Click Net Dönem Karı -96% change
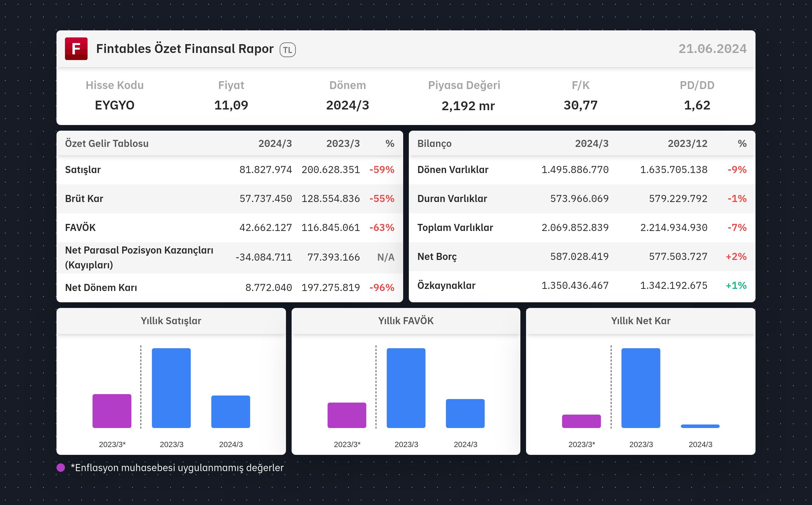The image size is (812, 505). pos(382,287)
